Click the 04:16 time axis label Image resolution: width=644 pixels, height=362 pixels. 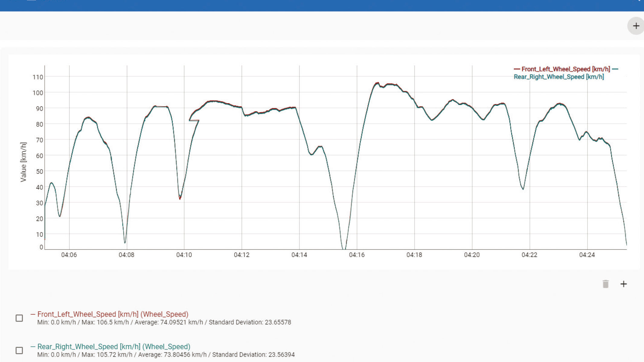[x=357, y=255]
